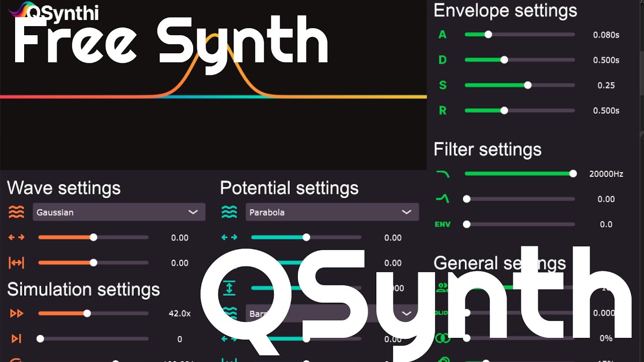The width and height of the screenshot is (644, 362).
Task: Click the filter cutoff frequency slider
Action: pyautogui.click(x=520, y=174)
